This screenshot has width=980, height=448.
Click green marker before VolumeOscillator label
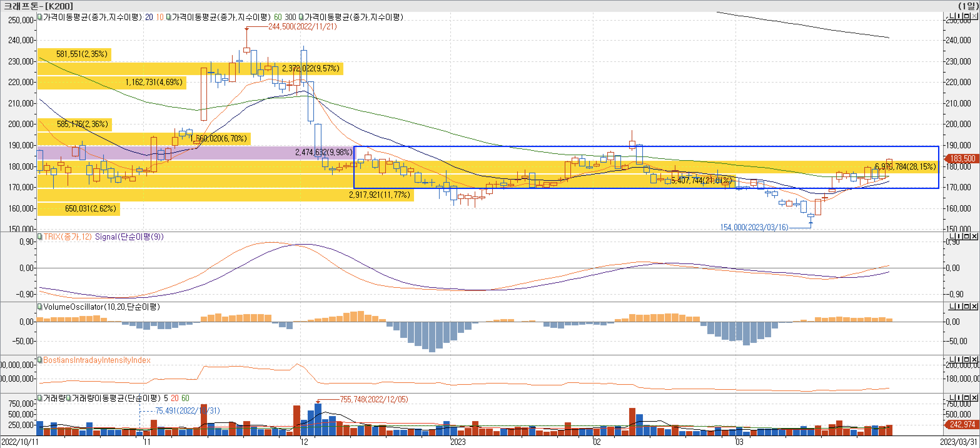point(40,306)
